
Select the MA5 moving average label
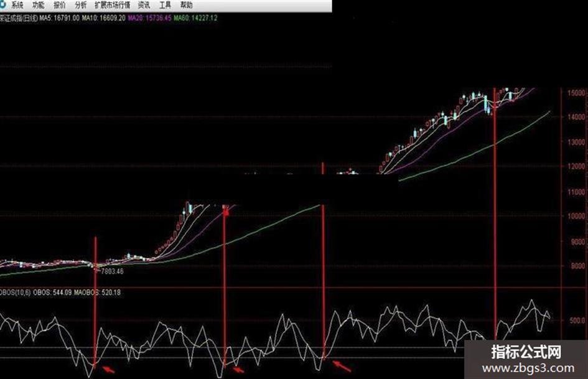point(60,18)
